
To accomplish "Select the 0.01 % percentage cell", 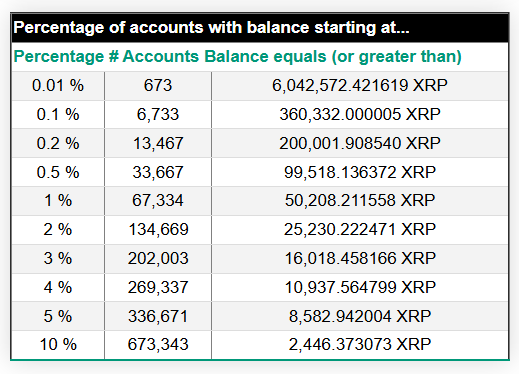I will 58,85.
